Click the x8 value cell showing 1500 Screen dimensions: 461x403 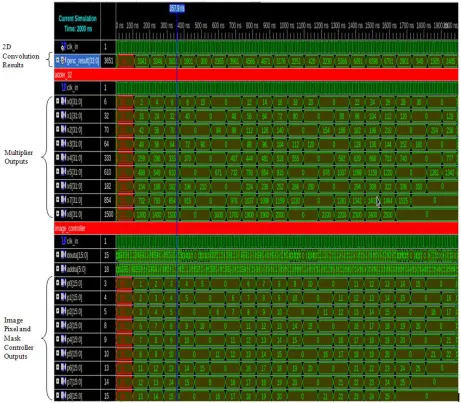click(x=108, y=214)
